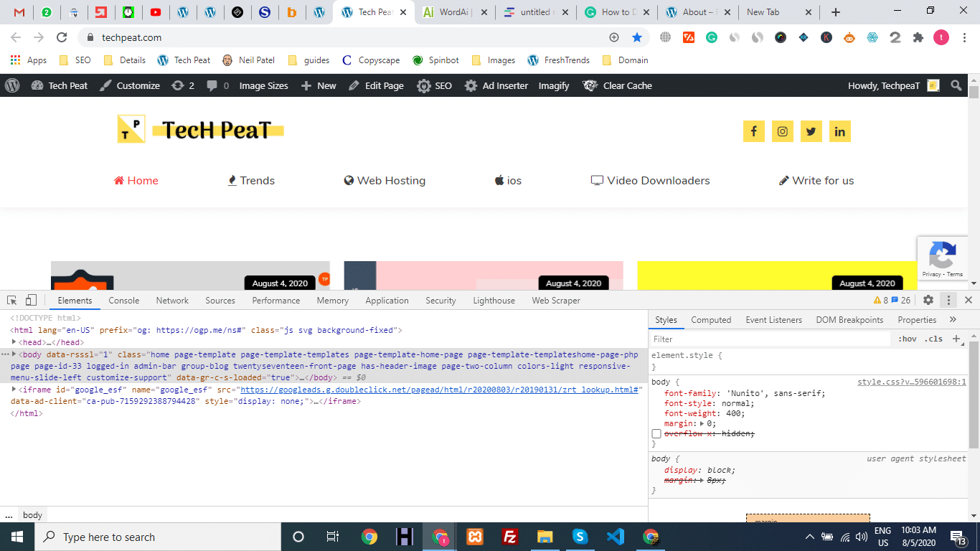Go to Web Hosting page
The image size is (980, 551).
click(385, 181)
